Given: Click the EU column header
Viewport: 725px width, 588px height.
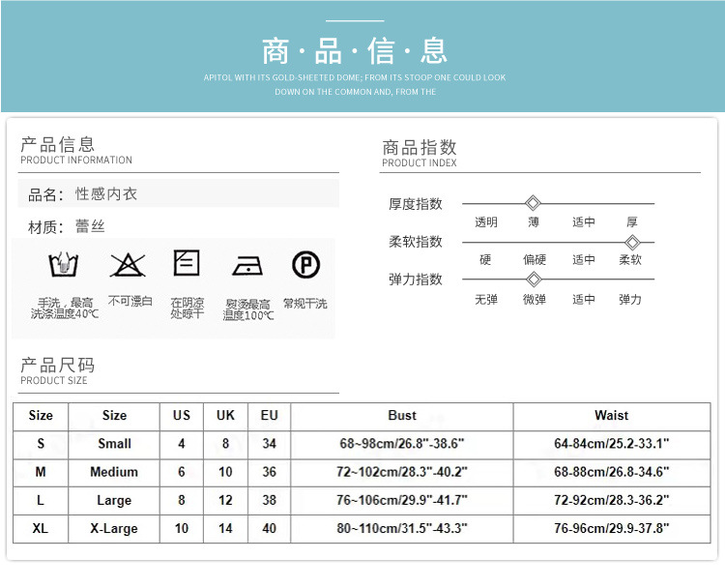Looking at the screenshot, I should click(269, 416).
